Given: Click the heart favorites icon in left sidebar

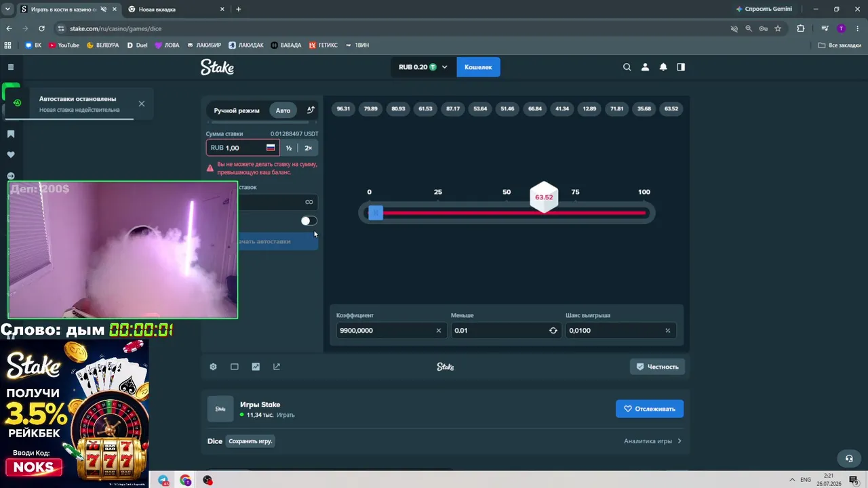Looking at the screenshot, I should (11, 155).
